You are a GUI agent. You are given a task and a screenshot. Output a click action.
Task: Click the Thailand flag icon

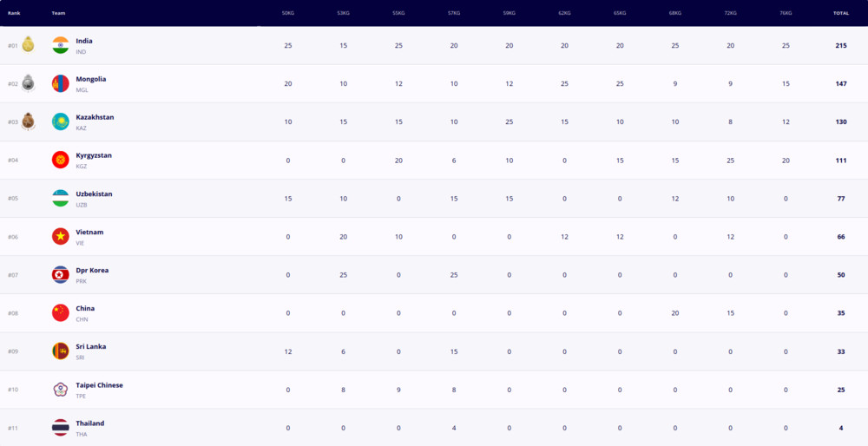[x=61, y=428]
